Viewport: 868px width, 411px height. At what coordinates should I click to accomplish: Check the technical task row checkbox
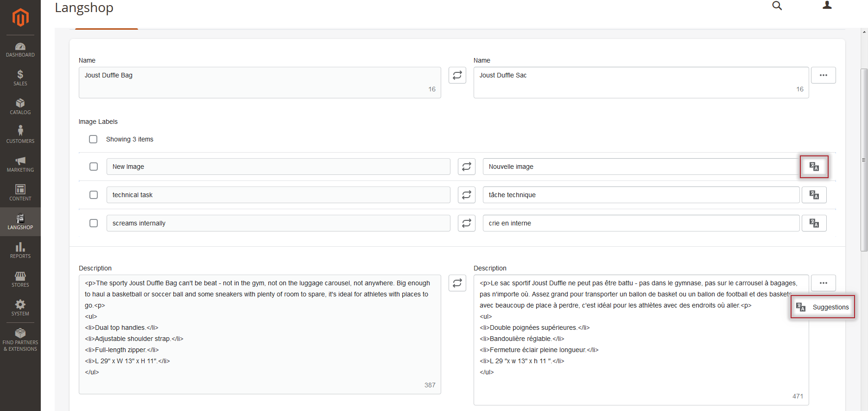pyautogui.click(x=94, y=195)
